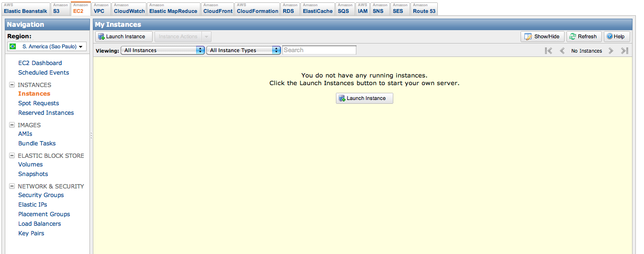This screenshot has height=254, width=644.
Task: Refresh the instances list
Action: [584, 36]
